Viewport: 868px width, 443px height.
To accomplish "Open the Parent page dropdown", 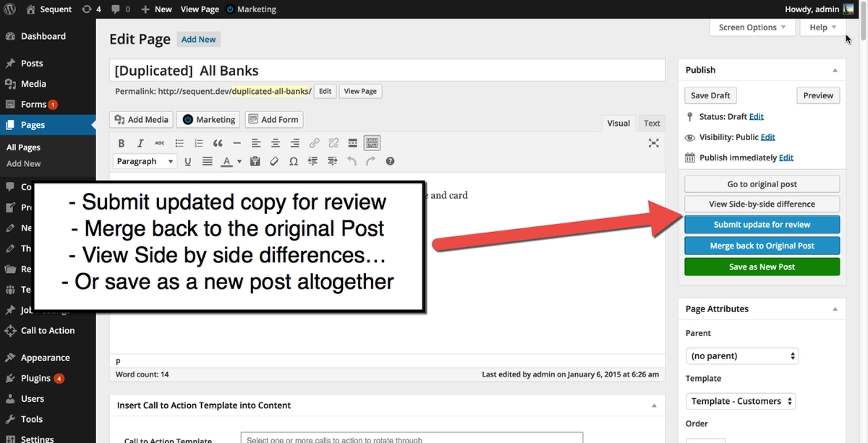I will point(741,356).
